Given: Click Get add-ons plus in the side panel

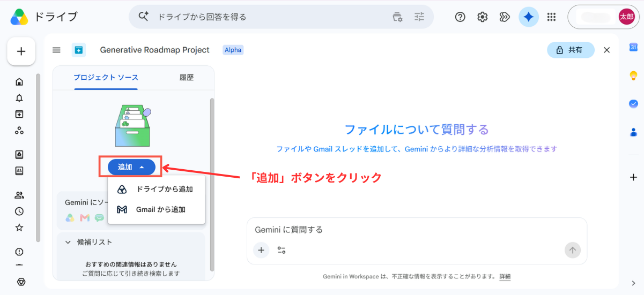Looking at the screenshot, I should tap(633, 177).
